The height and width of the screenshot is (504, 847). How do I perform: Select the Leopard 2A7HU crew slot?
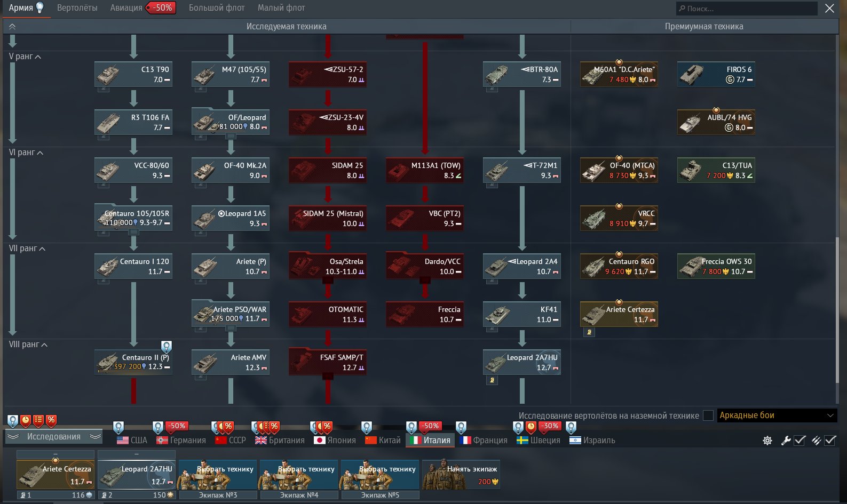(137, 475)
